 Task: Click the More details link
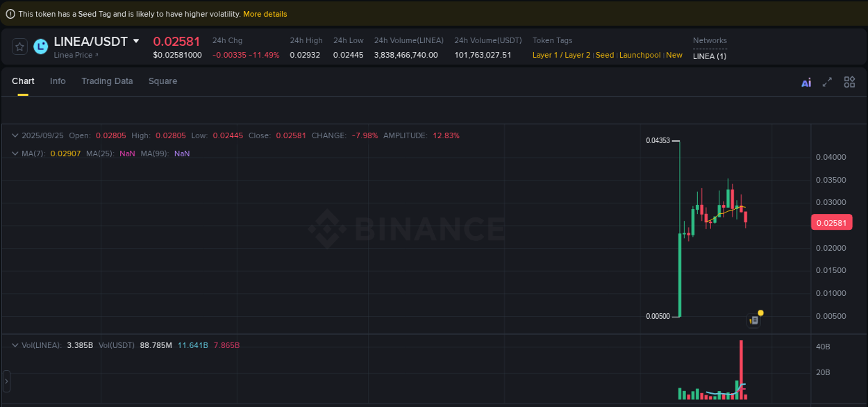(265, 13)
